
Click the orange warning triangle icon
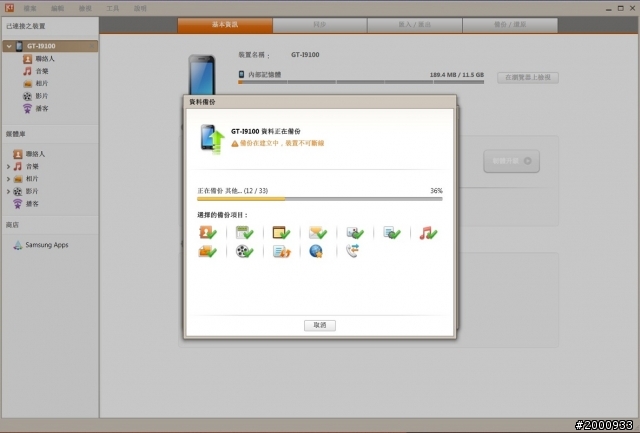(235, 143)
